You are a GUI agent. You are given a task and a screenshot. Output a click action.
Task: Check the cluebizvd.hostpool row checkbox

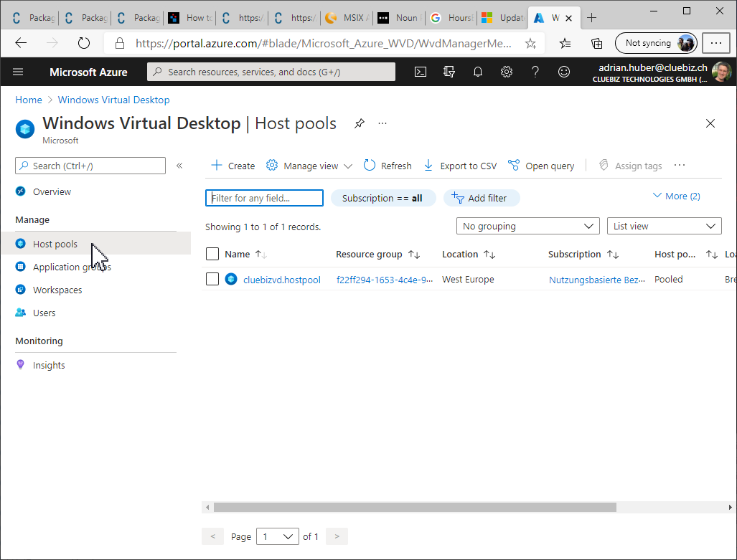point(212,279)
